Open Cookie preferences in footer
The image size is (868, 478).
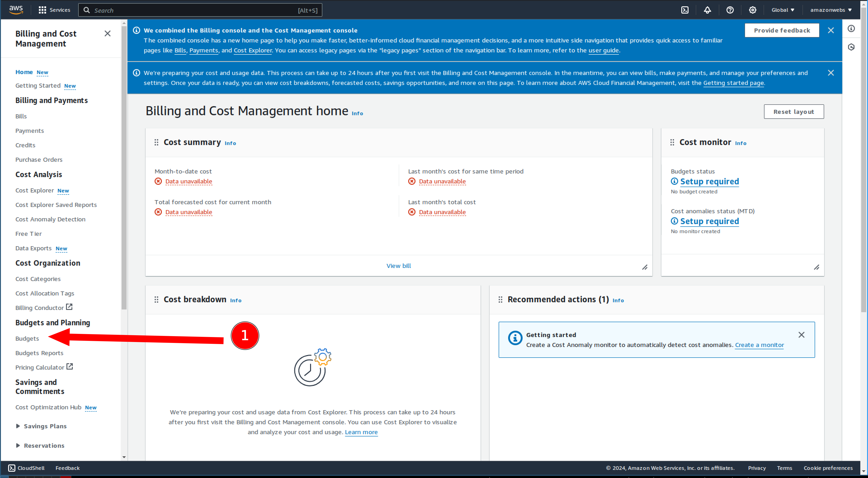828,468
